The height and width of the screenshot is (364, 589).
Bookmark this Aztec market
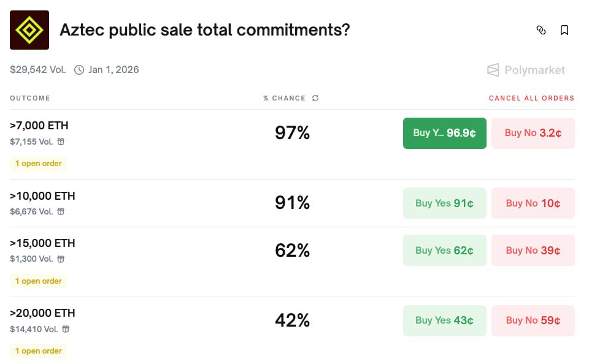pyautogui.click(x=564, y=30)
